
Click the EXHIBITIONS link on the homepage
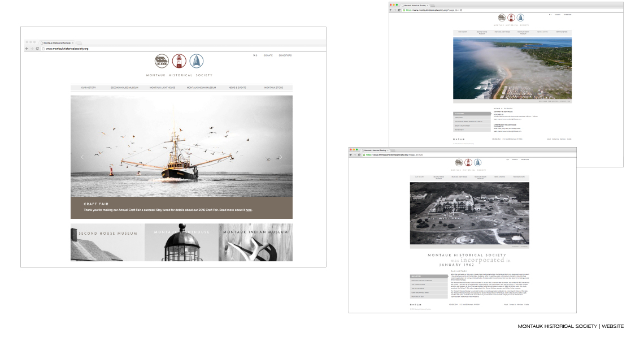pos(285,55)
